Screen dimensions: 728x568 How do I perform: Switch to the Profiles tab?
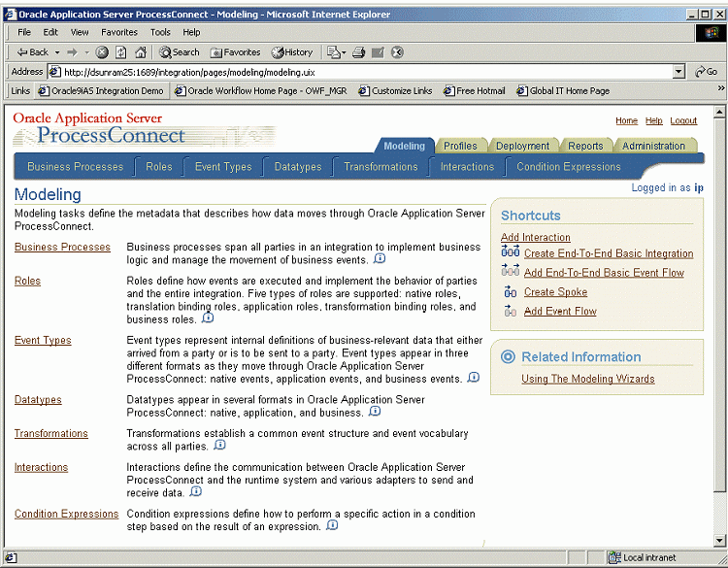click(460, 146)
